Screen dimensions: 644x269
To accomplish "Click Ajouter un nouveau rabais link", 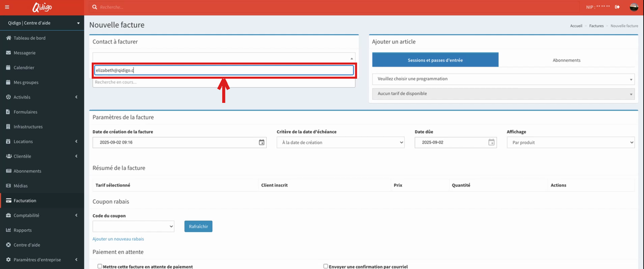I will tap(118, 239).
